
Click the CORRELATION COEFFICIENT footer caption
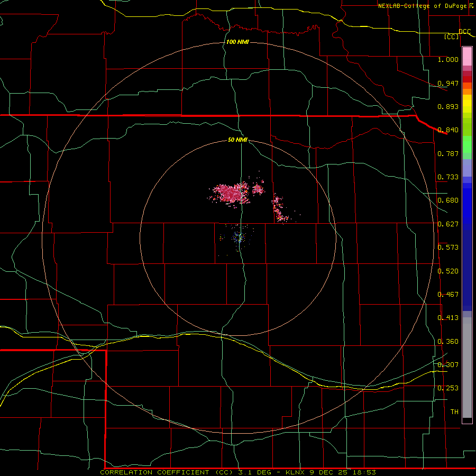click(x=238, y=472)
